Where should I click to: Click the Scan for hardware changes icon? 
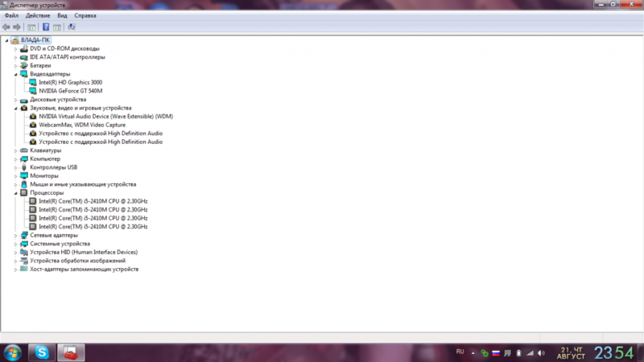[72, 27]
